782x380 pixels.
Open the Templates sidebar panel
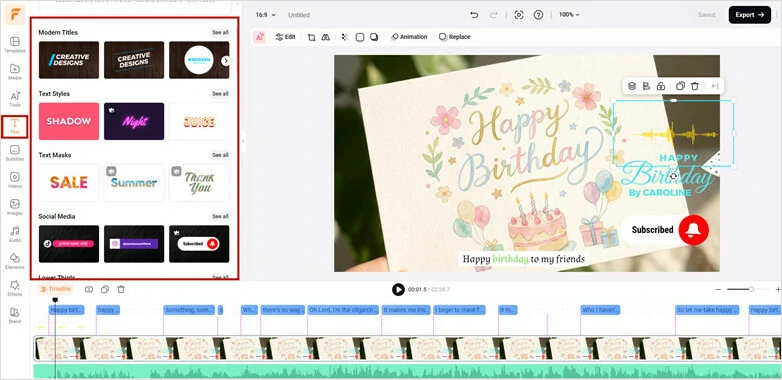coord(14,44)
